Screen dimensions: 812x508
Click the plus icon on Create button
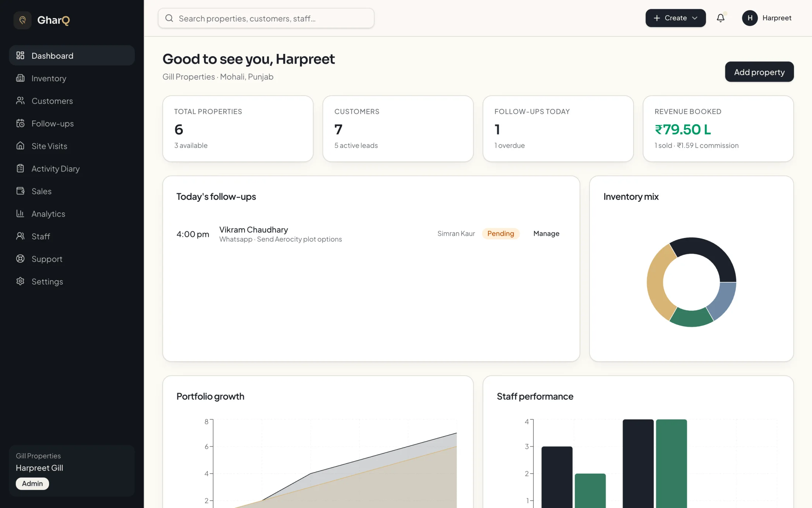click(x=657, y=18)
